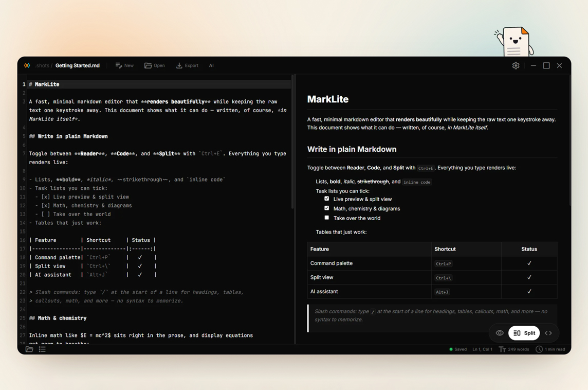Create a new document with New
The width and height of the screenshot is (588, 390).
(x=124, y=65)
